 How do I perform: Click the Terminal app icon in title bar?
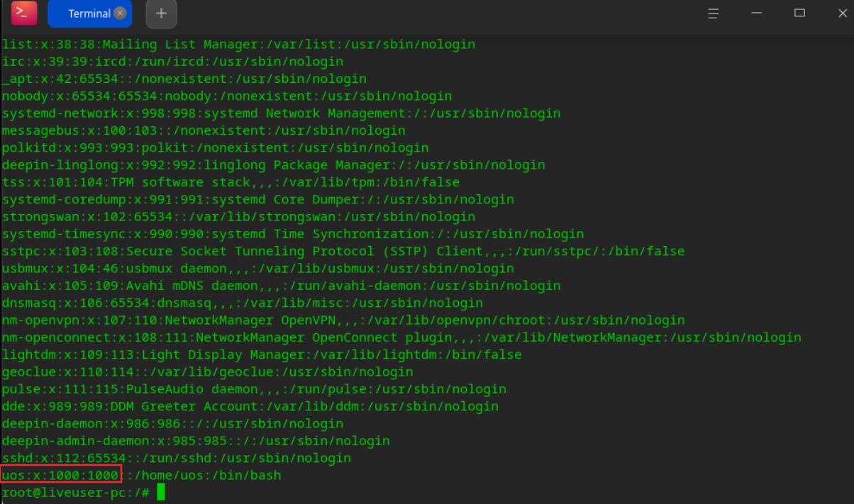[x=24, y=13]
